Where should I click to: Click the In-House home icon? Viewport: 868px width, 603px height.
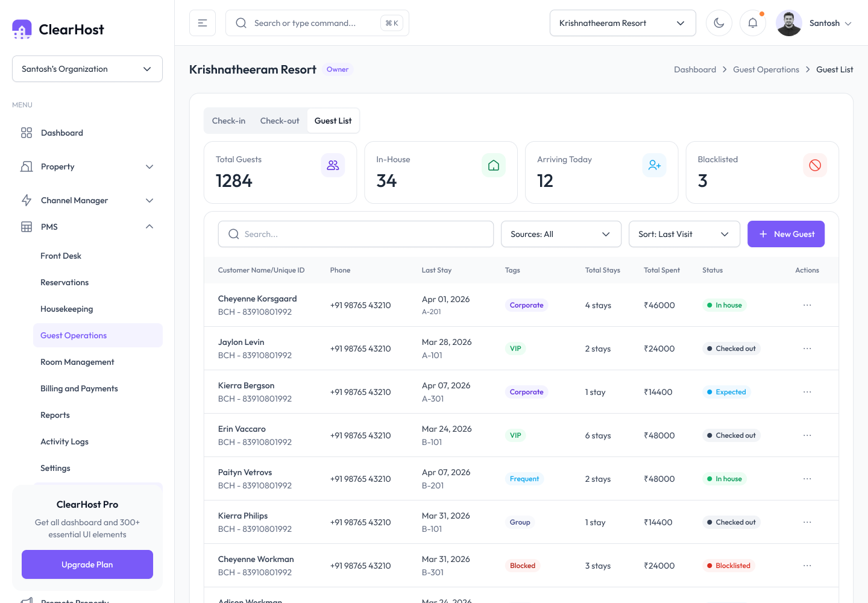tap(494, 165)
